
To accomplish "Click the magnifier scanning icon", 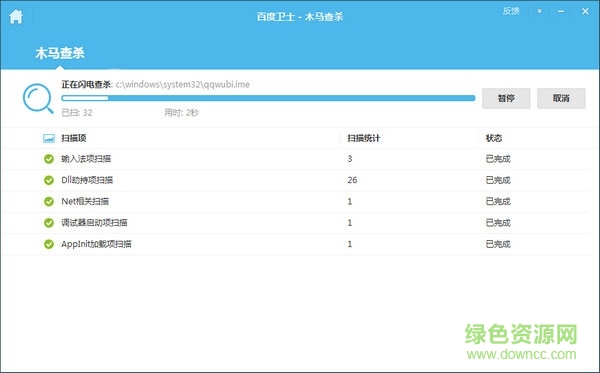I will [38, 98].
